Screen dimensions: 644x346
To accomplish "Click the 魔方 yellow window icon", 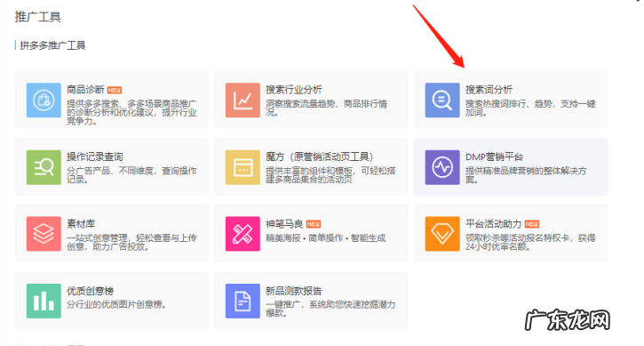I will pyautogui.click(x=242, y=167).
